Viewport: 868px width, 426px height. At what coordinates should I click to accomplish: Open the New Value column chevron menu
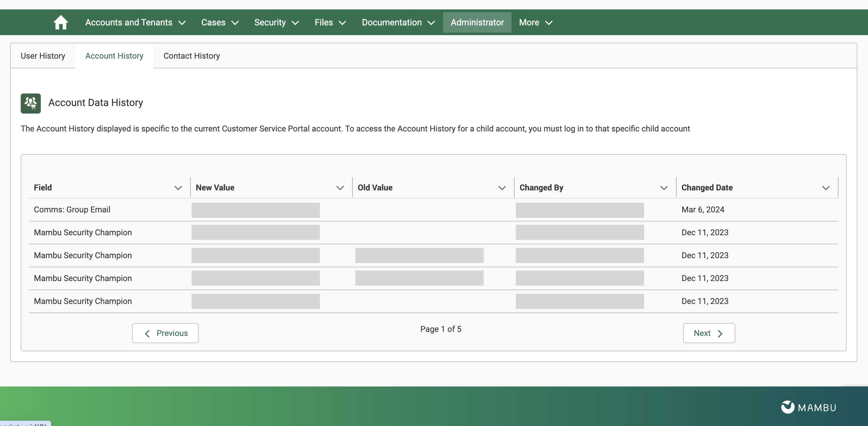(x=340, y=188)
